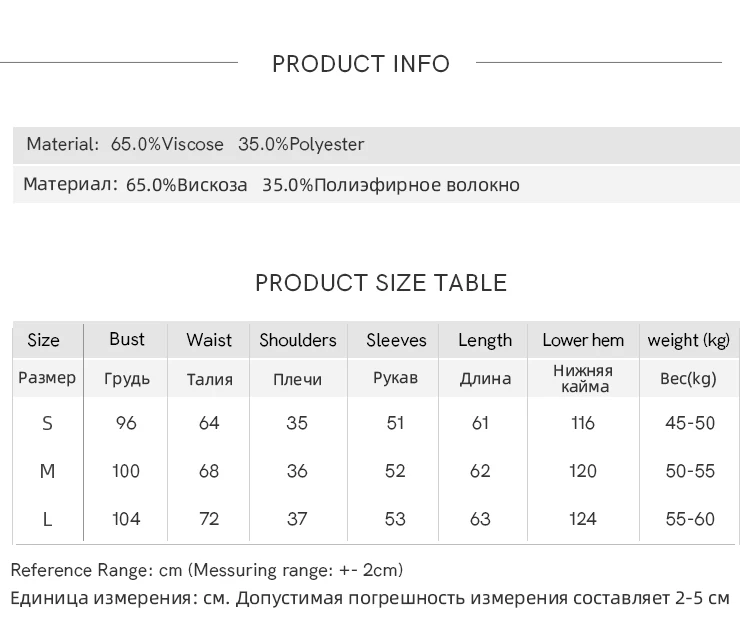Click the weight (kg) column header
This screenshot has height=635, width=750.
point(689,340)
